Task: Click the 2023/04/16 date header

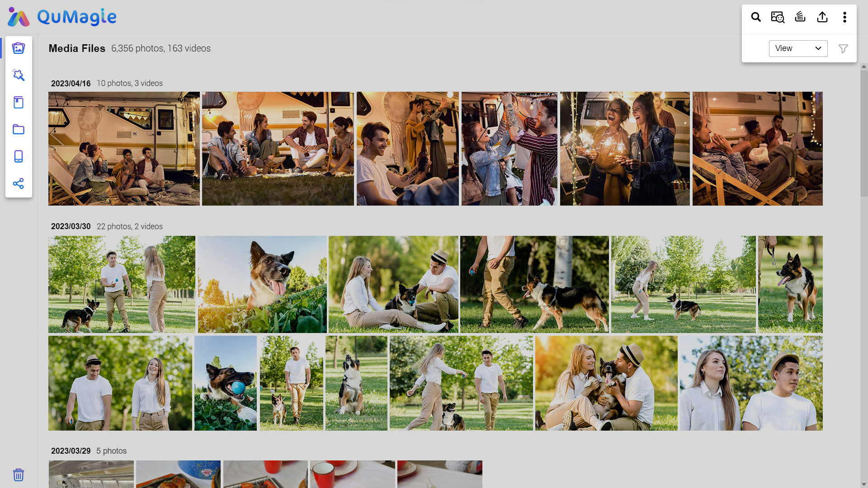Action: point(71,84)
